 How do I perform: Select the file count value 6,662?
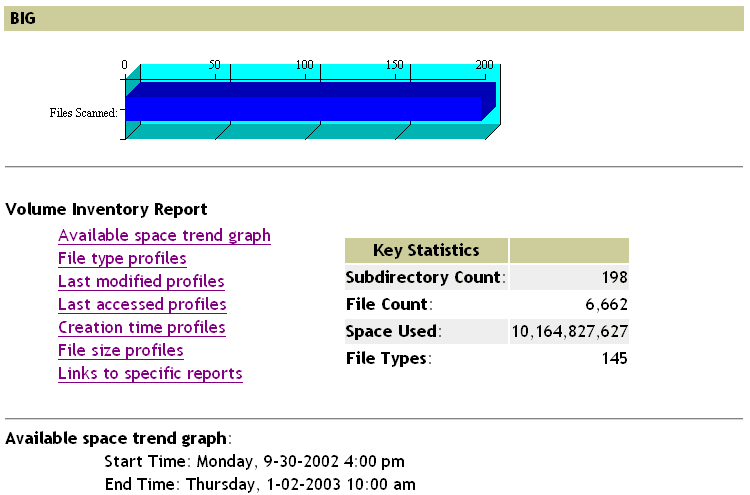(607, 305)
